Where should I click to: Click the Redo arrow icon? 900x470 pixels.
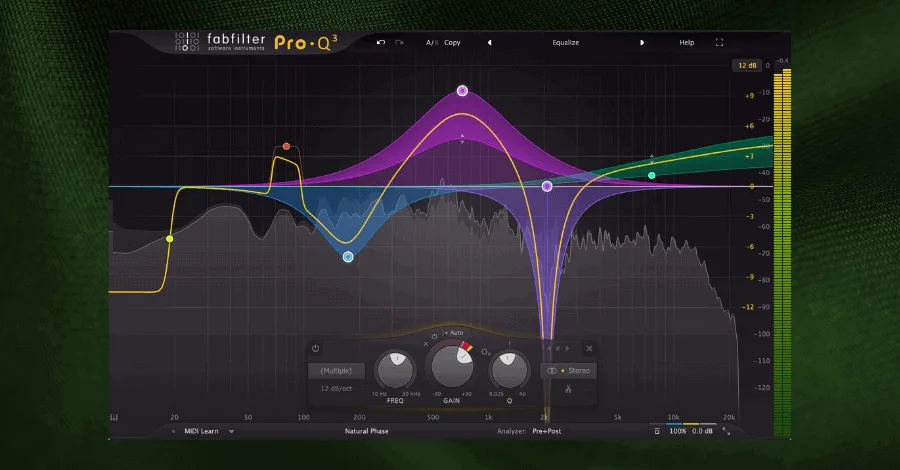tap(399, 42)
